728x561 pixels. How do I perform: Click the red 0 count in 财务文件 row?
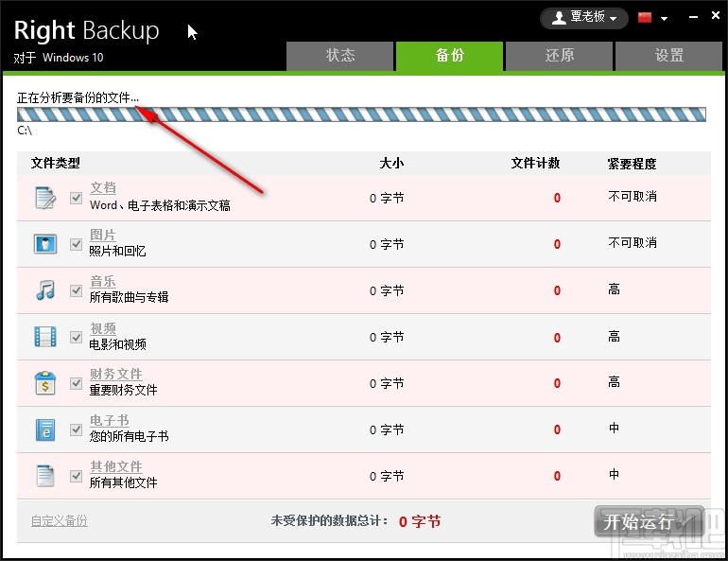pyautogui.click(x=557, y=383)
